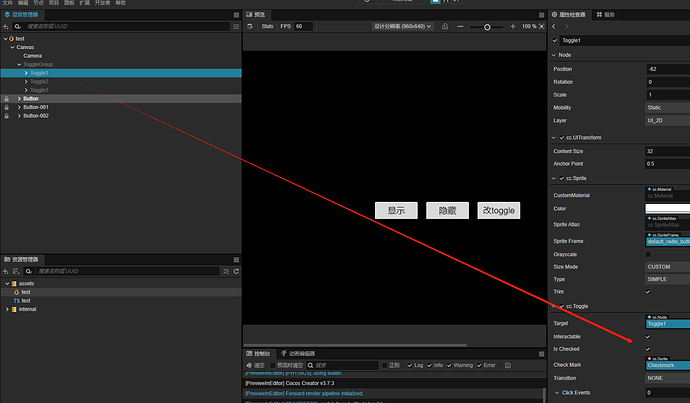The width and height of the screenshot is (690, 403).
Task: Click the add asset plus icon
Action: point(6,271)
